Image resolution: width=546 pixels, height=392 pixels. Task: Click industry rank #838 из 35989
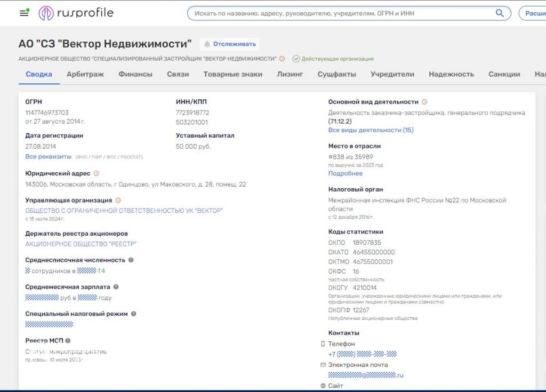351,157
